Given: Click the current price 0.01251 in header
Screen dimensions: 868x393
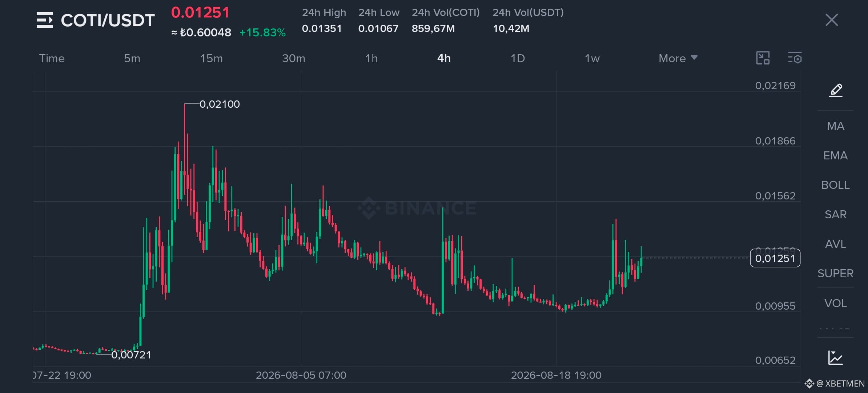Looking at the screenshot, I should coord(200,13).
